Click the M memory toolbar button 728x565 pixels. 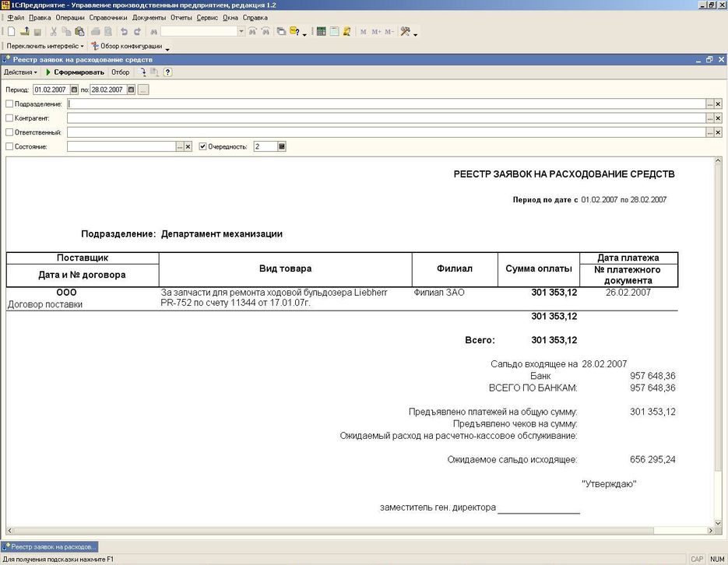pos(363,32)
